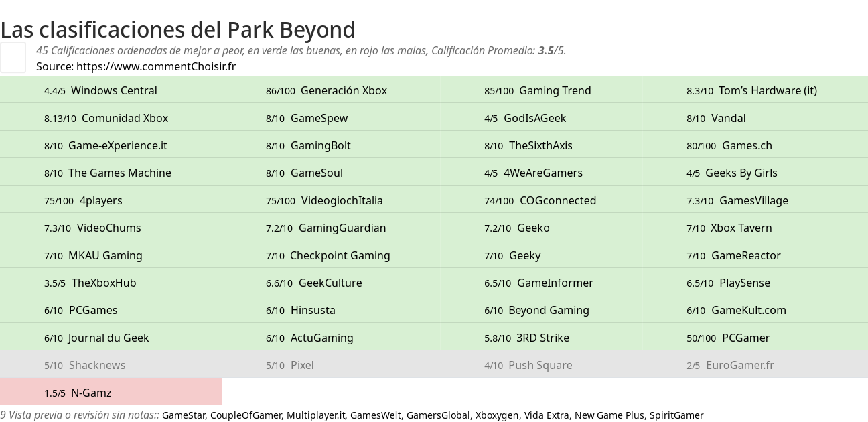Select Vida Extra in unrated reviews

[x=547, y=415]
